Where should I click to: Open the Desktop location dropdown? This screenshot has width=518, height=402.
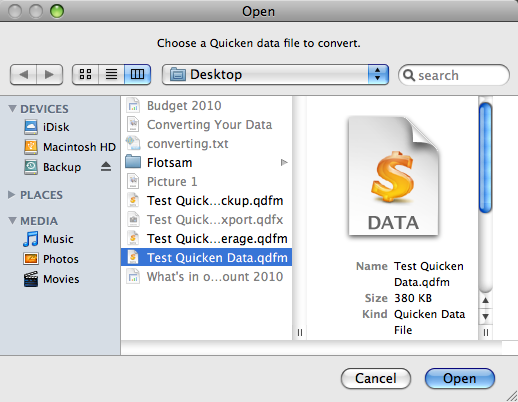point(275,74)
